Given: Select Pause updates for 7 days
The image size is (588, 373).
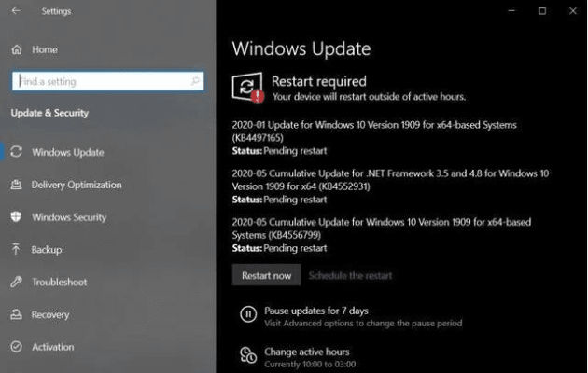Looking at the screenshot, I should (315, 311).
